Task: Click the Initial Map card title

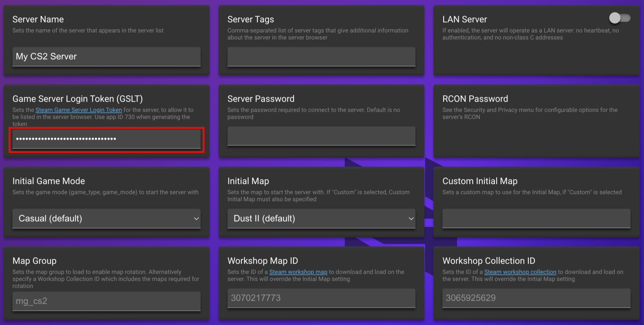Action: click(x=248, y=181)
